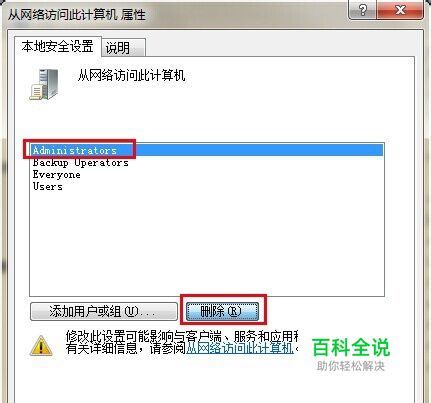
Task: Select Administrators in the user list
Action: click(x=207, y=150)
